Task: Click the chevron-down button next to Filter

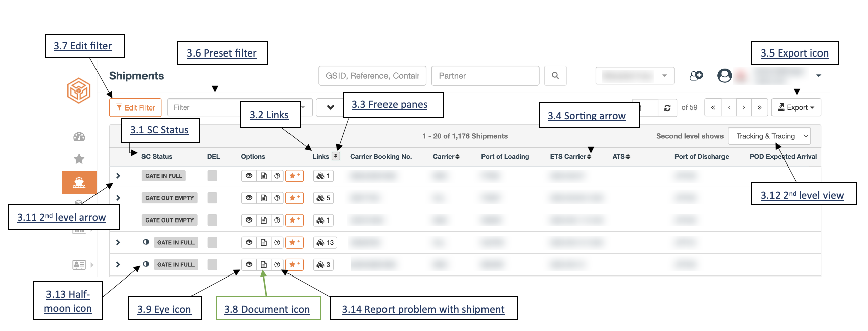Action: pyautogui.click(x=330, y=107)
